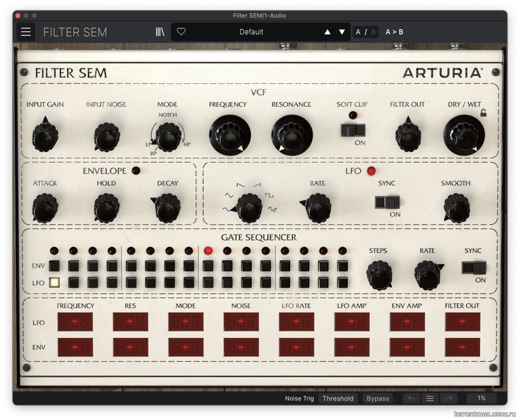The height and width of the screenshot is (420, 520).
Task: Click the red active step 9 LED
Action: pos(208,250)
